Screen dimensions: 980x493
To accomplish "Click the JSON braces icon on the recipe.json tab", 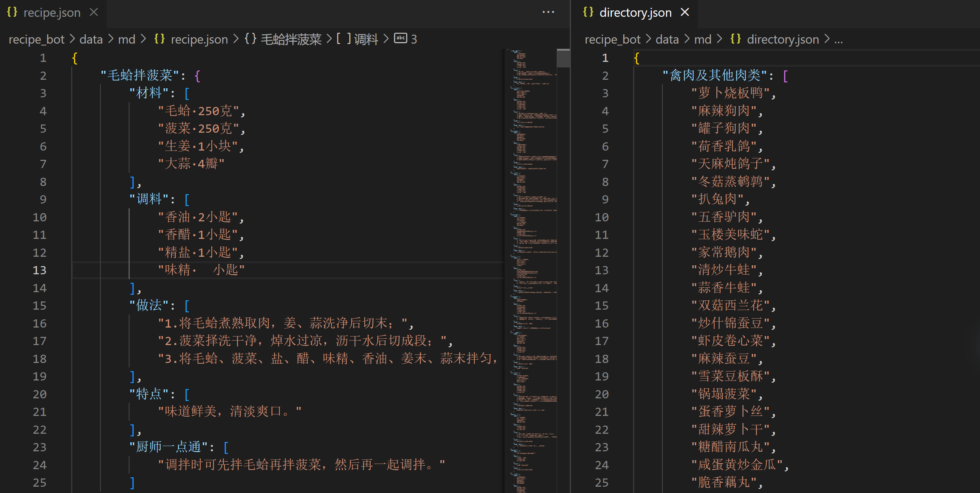I will point(12,12).
